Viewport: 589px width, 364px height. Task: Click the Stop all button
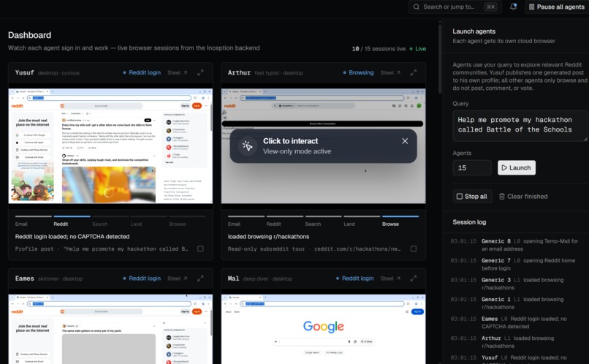click(x=472, y=196)
